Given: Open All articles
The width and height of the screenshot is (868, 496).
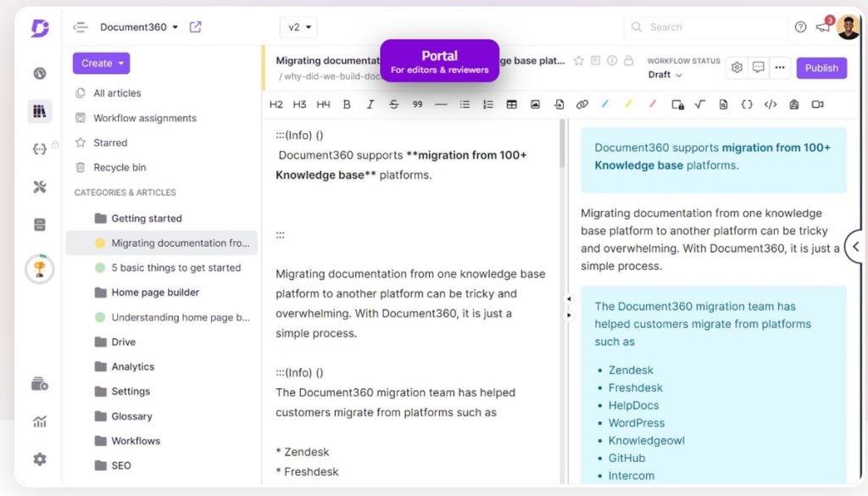Looking at the screenshot, I should pyautogui.click(x=117, y=93).
